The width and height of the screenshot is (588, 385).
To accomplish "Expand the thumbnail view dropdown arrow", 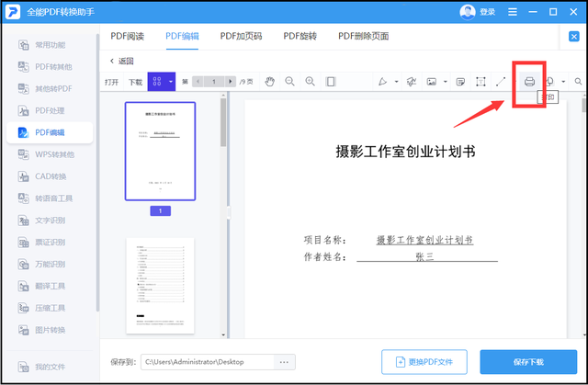I will 171,82.
